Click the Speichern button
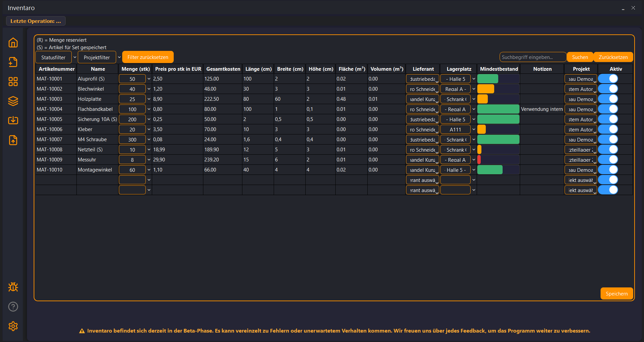 616,293
